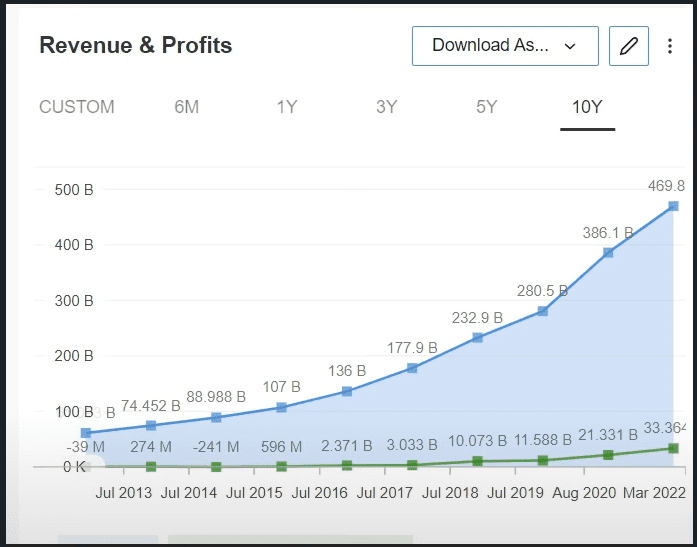Switch to the 6M time range
Screen dimensions: 697x547
point(187,107)
